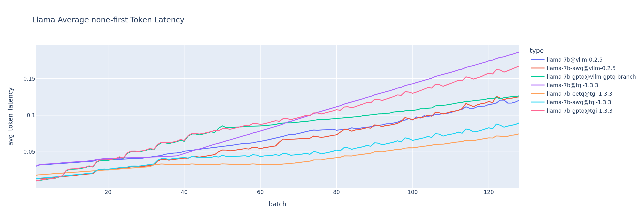Screen dimensions: 644x224
Task: Click the "batch" x-axis title
Action: 277,204
